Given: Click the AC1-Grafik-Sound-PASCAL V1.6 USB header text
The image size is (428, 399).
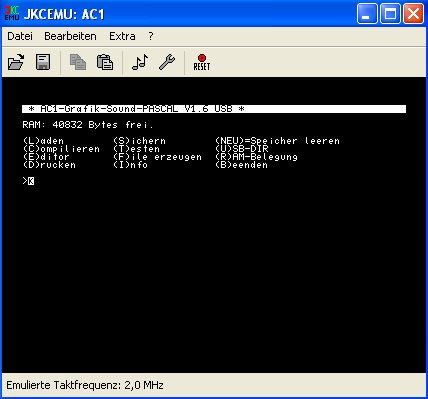Looking at the screenshot, I should tap(137, 109).
